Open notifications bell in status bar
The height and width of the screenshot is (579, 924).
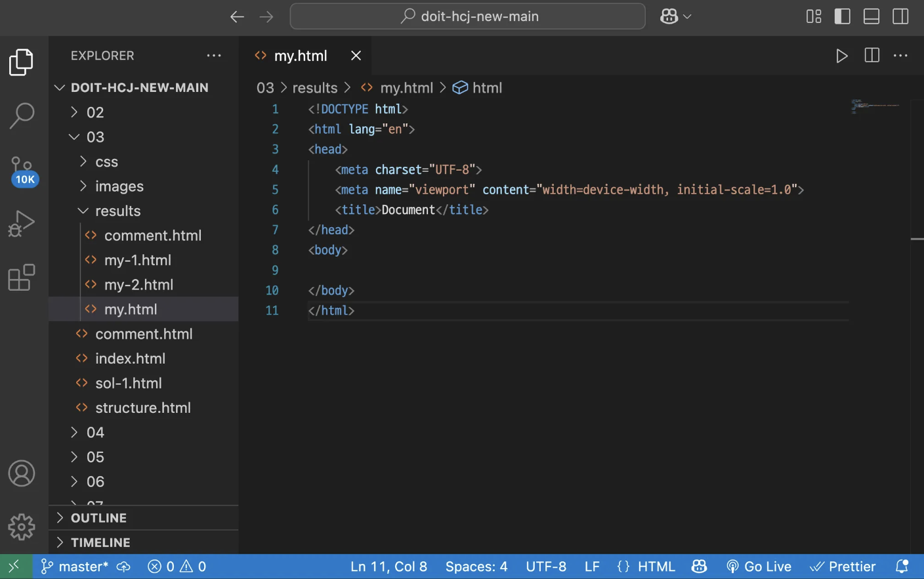[902, 567]
